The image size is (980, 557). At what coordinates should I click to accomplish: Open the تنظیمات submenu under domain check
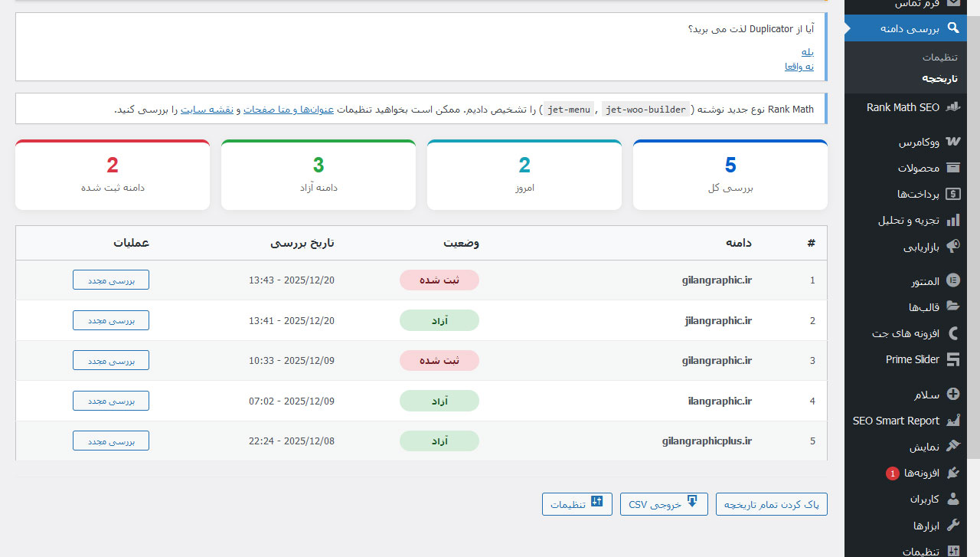tap(939, 57)
